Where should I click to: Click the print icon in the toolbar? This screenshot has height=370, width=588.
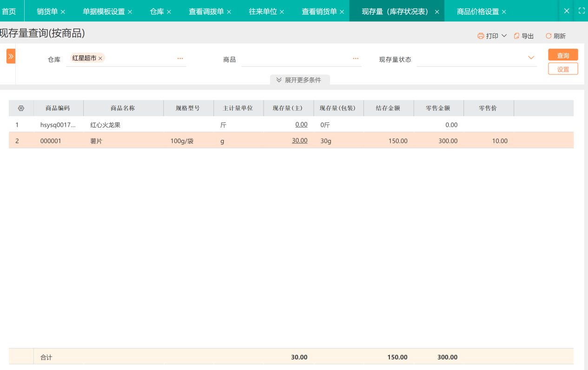(x=481, y=36)
